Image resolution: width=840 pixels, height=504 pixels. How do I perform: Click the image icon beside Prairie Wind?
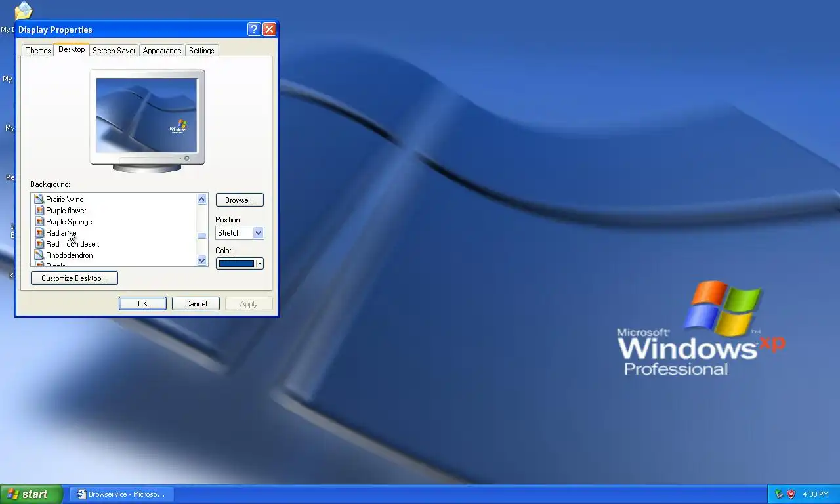(39, 199)
